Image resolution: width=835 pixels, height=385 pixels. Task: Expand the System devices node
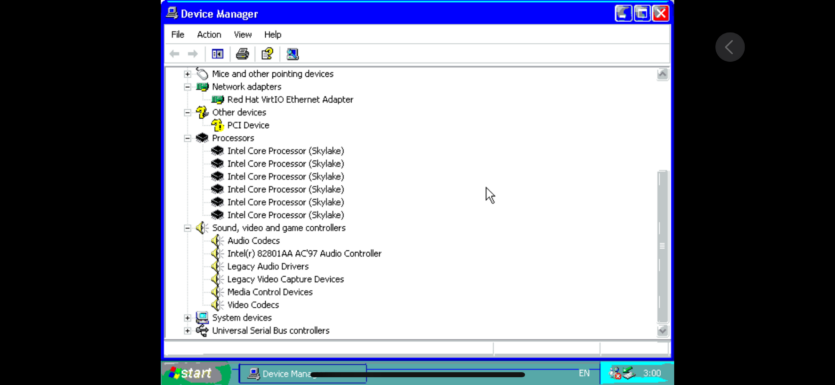coord(187,318)
